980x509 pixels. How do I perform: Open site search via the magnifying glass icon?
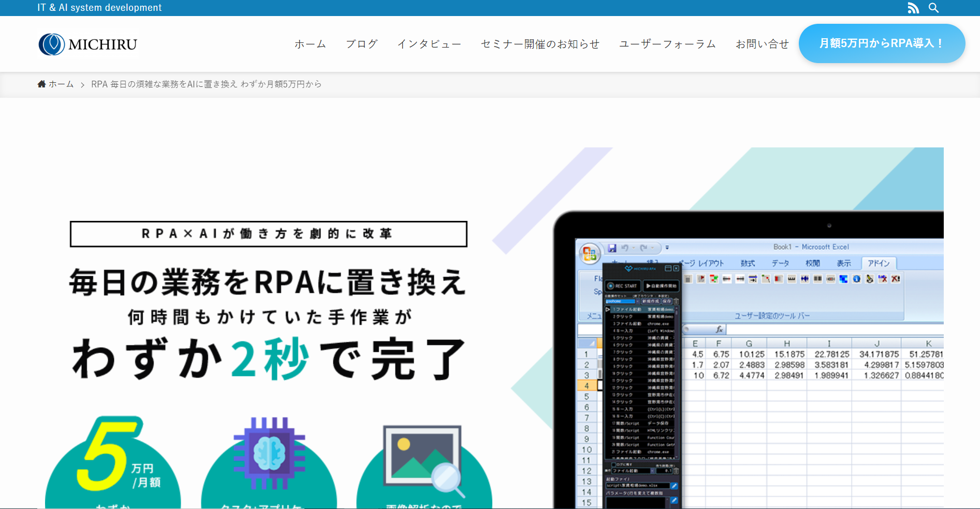point(933,8)
